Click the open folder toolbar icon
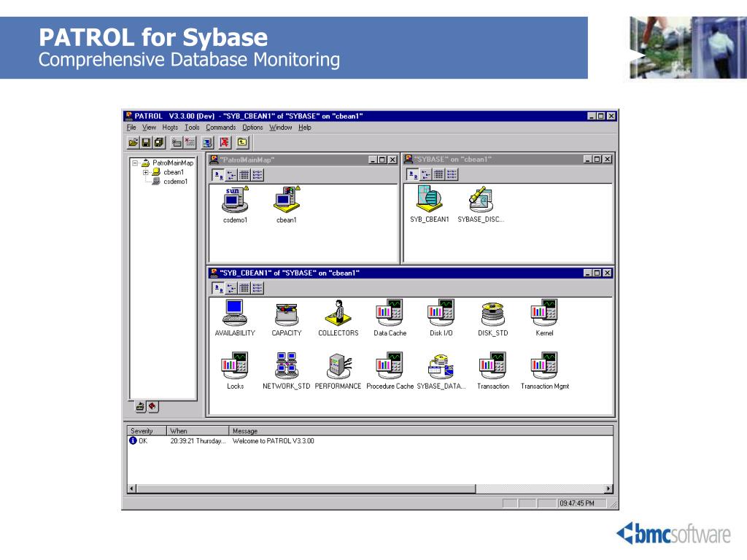Viewport: 747px width, 560px height. point(133,142)
